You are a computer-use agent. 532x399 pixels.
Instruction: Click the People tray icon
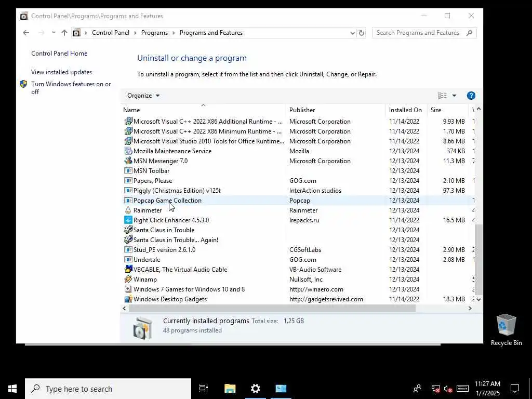pos(417,389)
